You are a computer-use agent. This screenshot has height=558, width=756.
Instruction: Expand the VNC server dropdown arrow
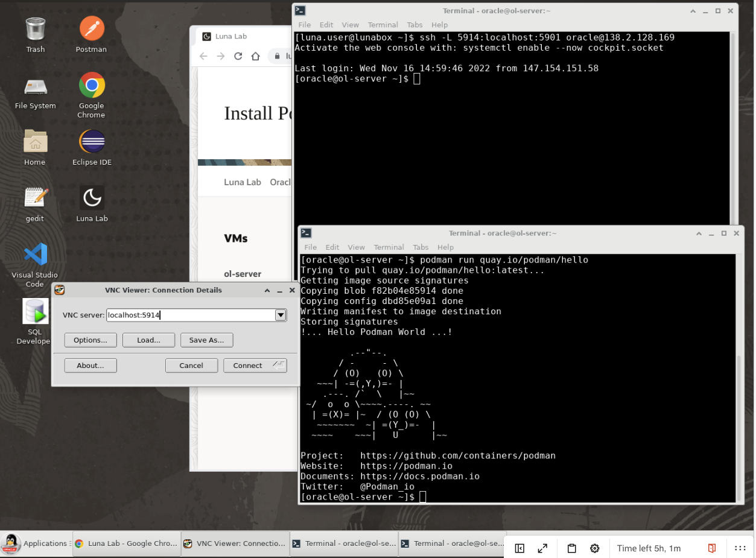(x=281, y=315)
